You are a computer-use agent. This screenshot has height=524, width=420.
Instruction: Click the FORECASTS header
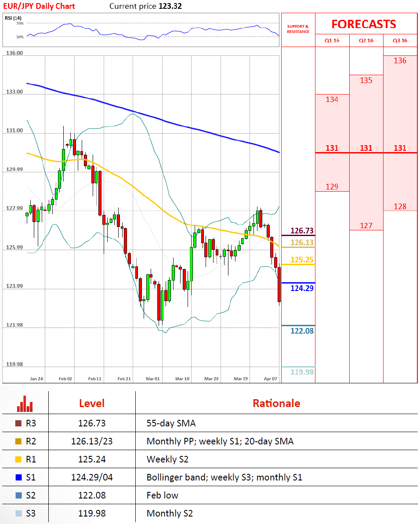click(364, 24)
